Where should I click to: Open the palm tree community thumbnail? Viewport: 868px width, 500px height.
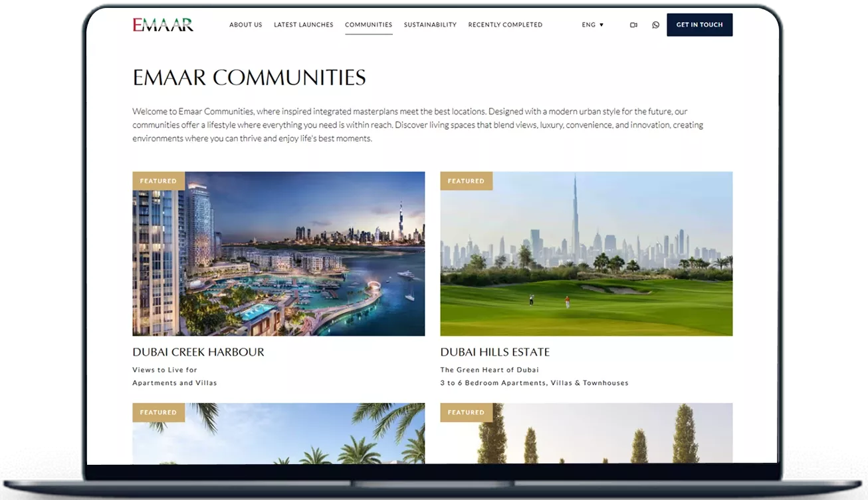278,434
